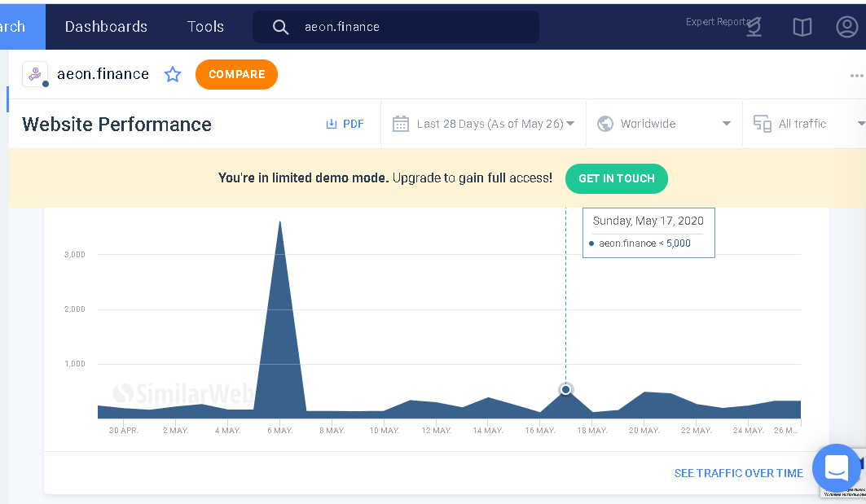The image size is (866, 504).
Task: Click the globe country icon
Action: (x=605, y=124)
